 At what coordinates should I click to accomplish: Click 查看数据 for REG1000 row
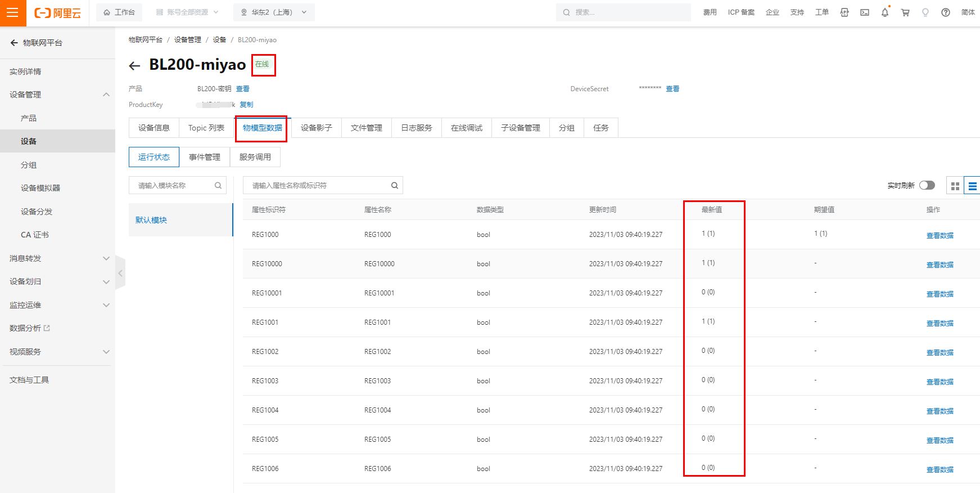click(x=940, y=235)
